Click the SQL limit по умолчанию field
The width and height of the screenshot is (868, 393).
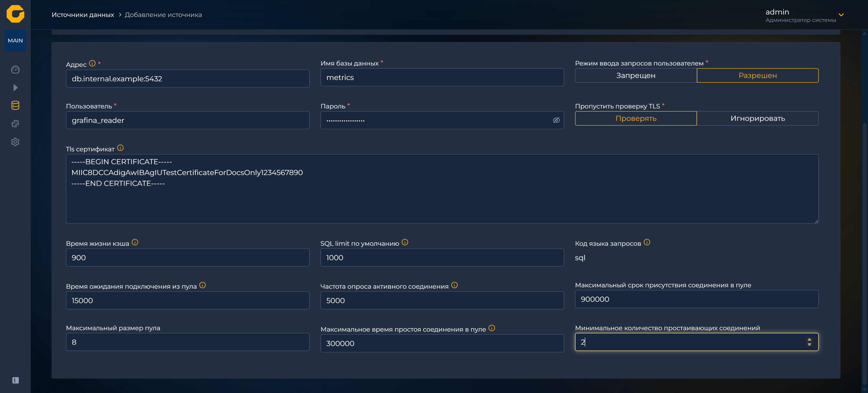[442, 258]
